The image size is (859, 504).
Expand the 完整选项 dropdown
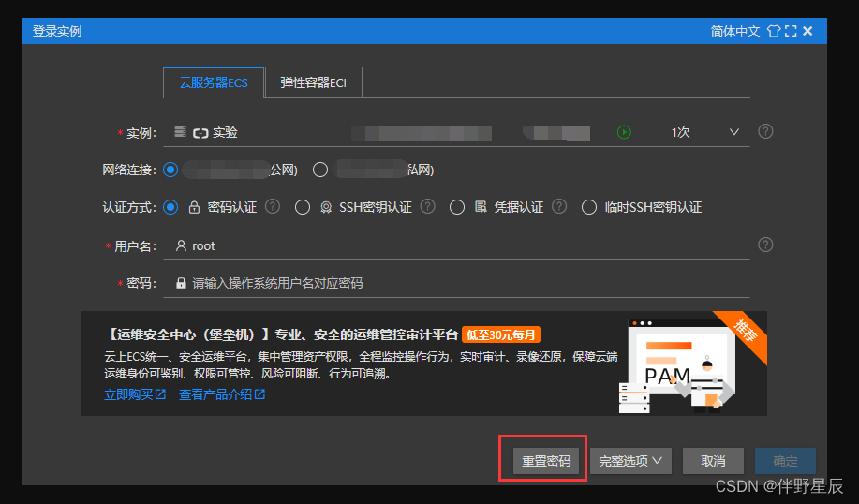click(630, 461)
